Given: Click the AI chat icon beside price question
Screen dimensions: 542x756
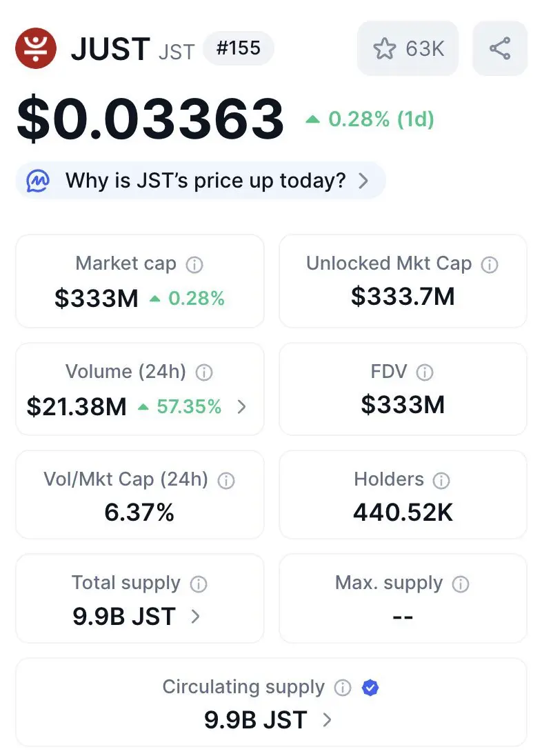Looking at the screenshot, I should point(38,181).
